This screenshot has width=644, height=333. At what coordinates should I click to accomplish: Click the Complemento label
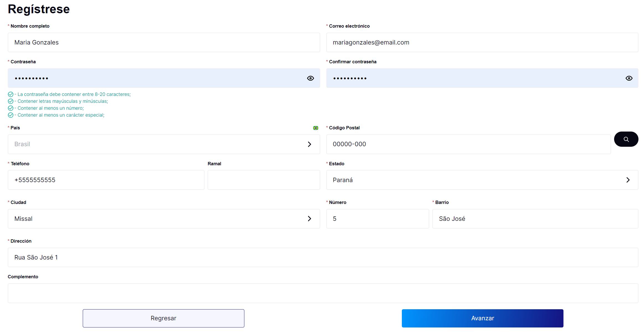[x=23, y=277]
